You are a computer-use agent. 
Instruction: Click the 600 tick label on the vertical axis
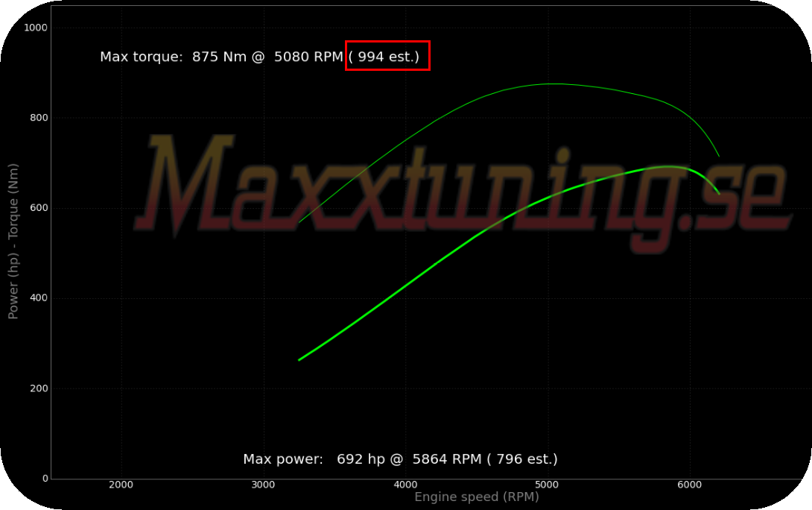pyautogui.click(x=39, y=208)
